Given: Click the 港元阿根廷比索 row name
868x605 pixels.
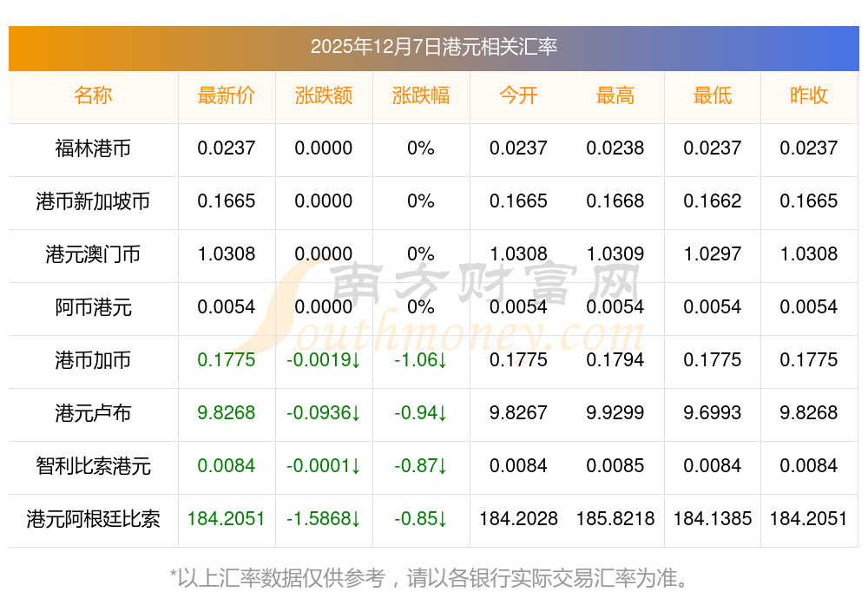Looking at the screenshot, I should tap(93, 519).
